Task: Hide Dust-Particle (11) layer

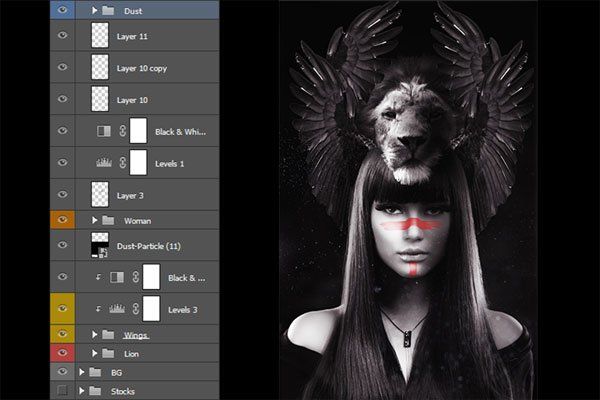Action: tap(62, 245)
